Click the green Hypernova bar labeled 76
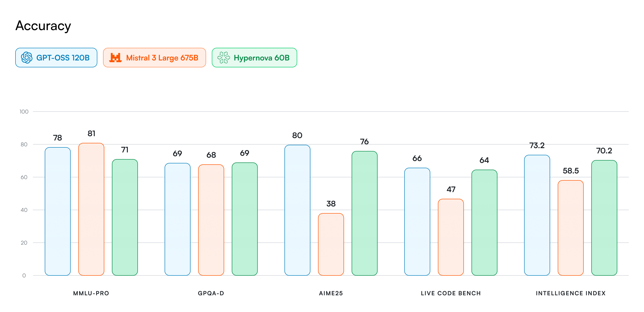 coord(364,213)
